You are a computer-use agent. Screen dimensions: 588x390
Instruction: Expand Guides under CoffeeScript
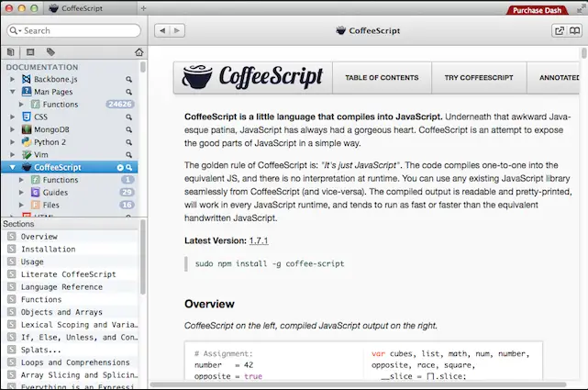[21, 193]
